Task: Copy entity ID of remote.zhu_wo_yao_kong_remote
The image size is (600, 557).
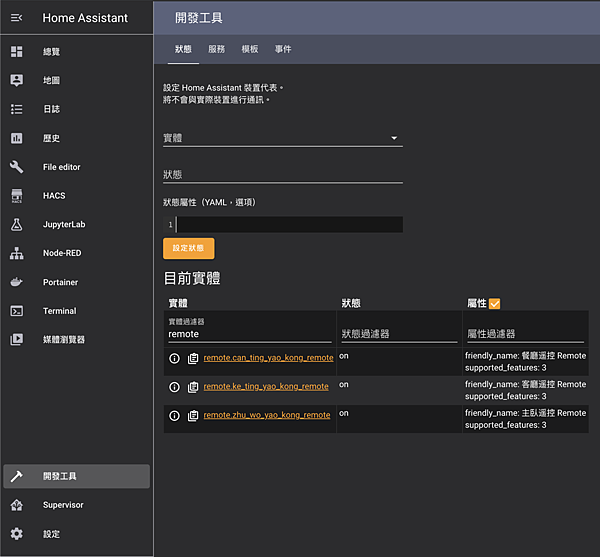Action: click(x=193, y=416)
